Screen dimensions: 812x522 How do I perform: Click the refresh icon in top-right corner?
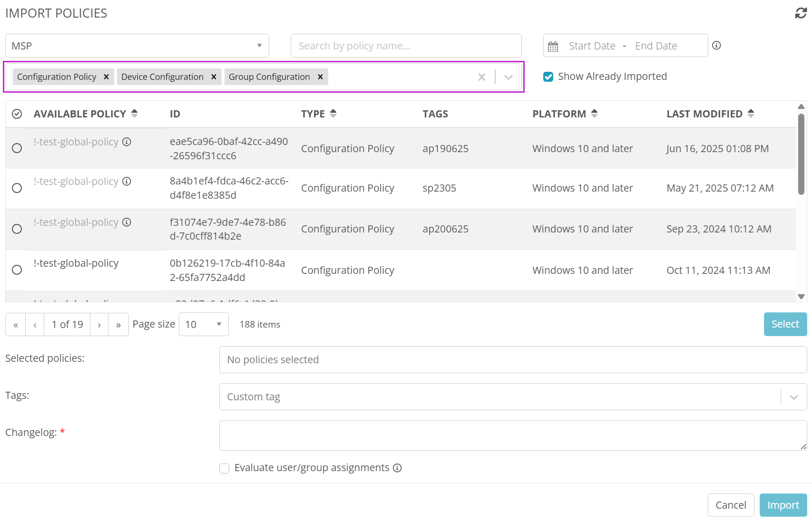pos(801,13)
